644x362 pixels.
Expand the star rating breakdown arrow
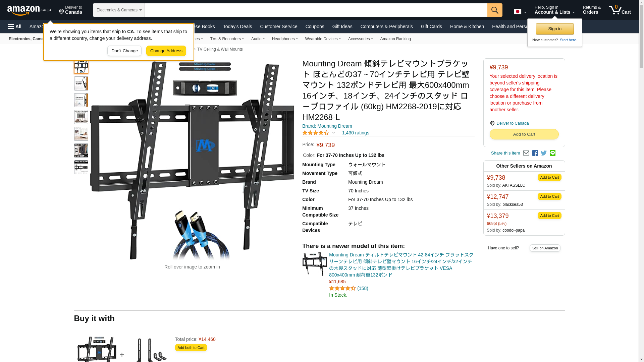(x=333, y=133)
